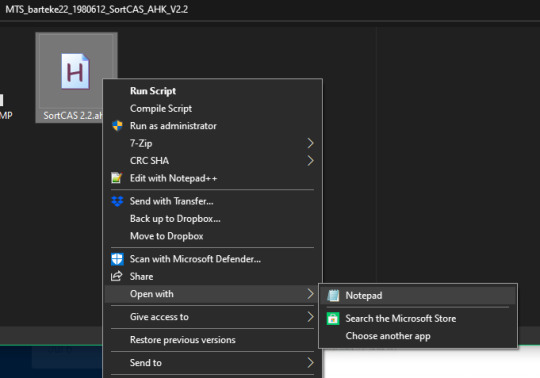Click the folder title MTS_barteke22_1980612_SortCAS_AHK_V2.2
The width and height of the screenshot is (540, 378).
point(96,9)
